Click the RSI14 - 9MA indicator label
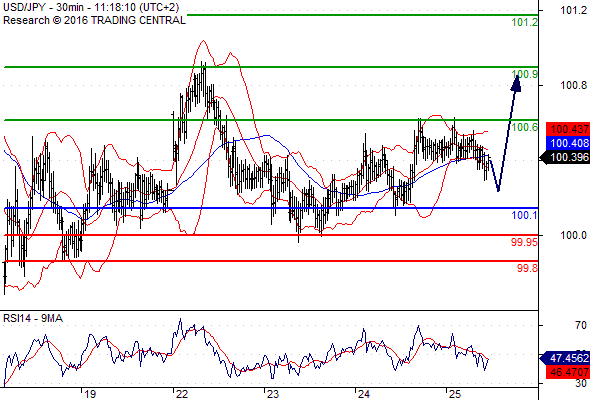 pos(33,318)
